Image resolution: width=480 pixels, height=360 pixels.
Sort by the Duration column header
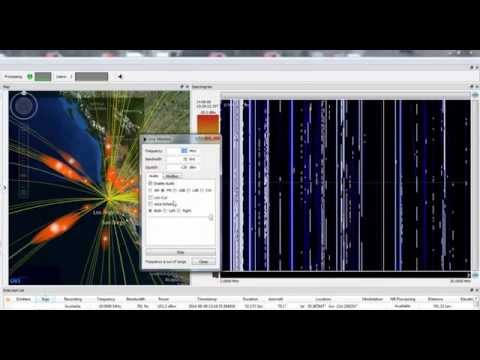coord(250,299)
